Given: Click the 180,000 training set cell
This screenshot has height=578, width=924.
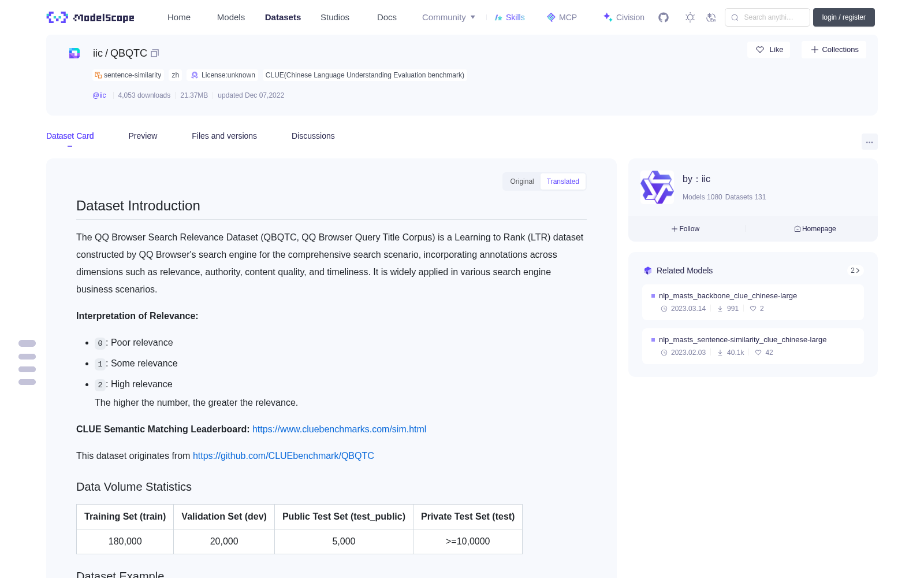Looking at the screenshot, I should 125,542.
